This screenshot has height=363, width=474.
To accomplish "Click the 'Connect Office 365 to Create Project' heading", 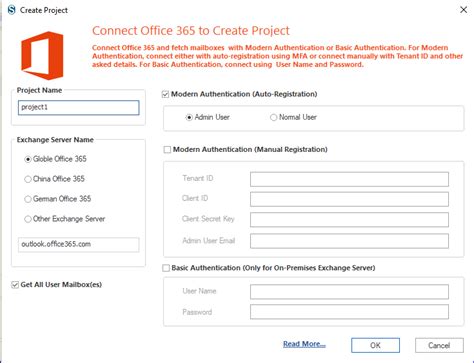I will click(x=191, y=31).
